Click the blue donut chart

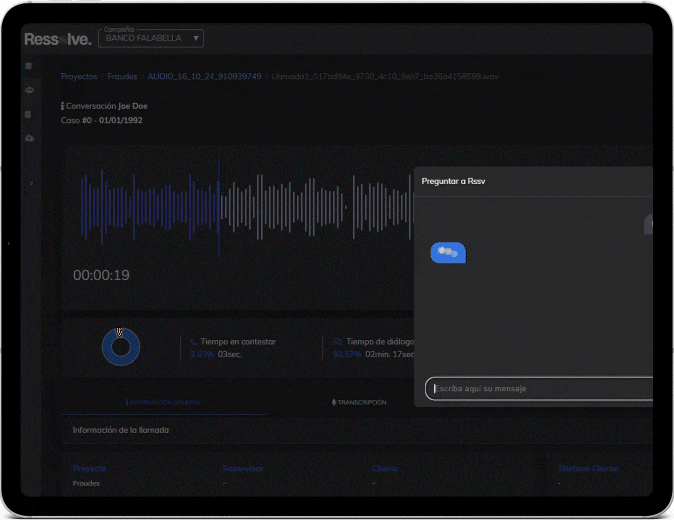pos(120,347)
